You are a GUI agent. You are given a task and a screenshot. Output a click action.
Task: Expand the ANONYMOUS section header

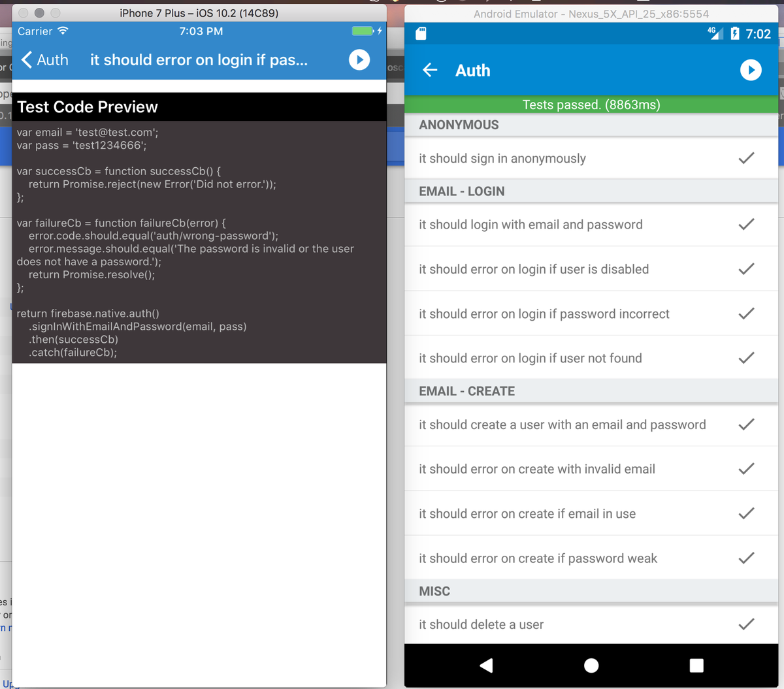591,124
